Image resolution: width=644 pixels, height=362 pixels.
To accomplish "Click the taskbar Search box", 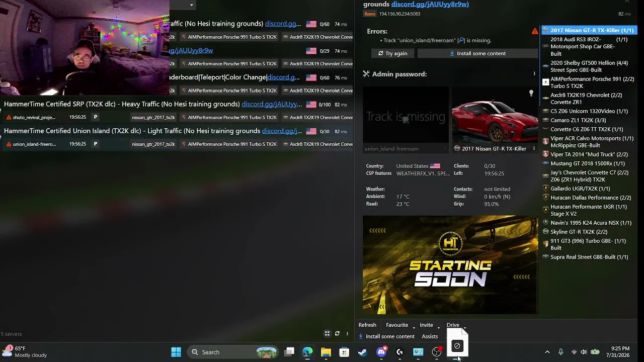I will click(x=233, y=352).
